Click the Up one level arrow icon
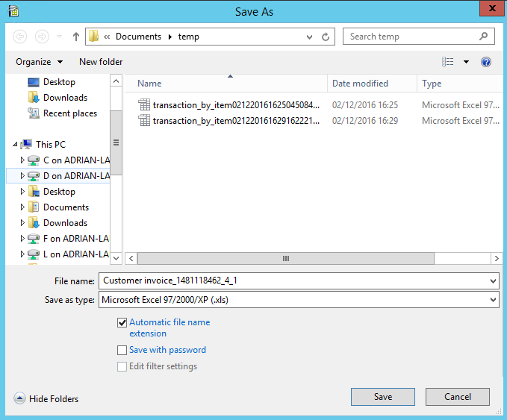 tap(76, 37)
